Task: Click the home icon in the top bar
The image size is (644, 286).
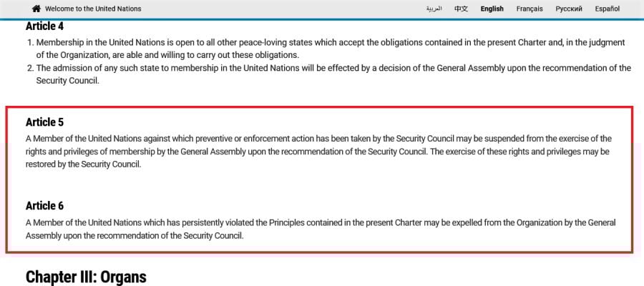Action: (x=36, y=9)
